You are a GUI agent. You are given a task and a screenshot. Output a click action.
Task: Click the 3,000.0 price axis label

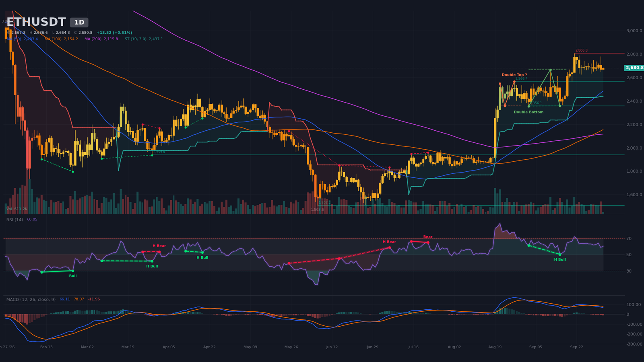coord(634,31)
